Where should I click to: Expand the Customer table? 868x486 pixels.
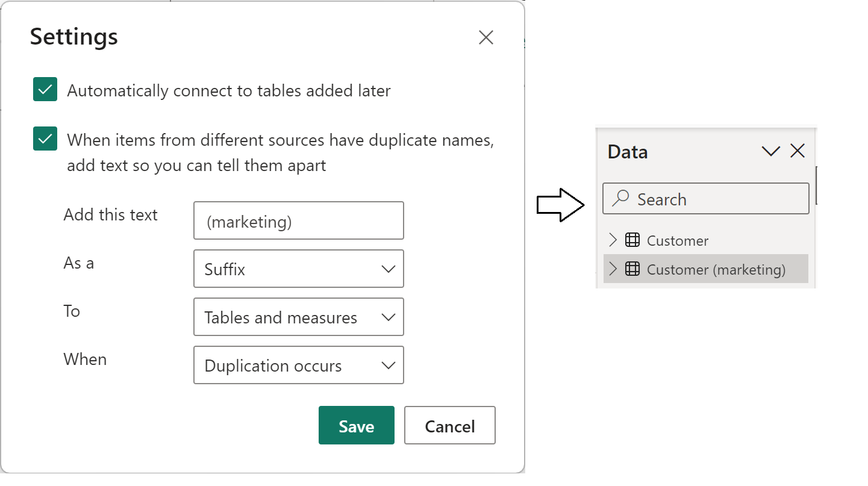click(x=613, y=240)
